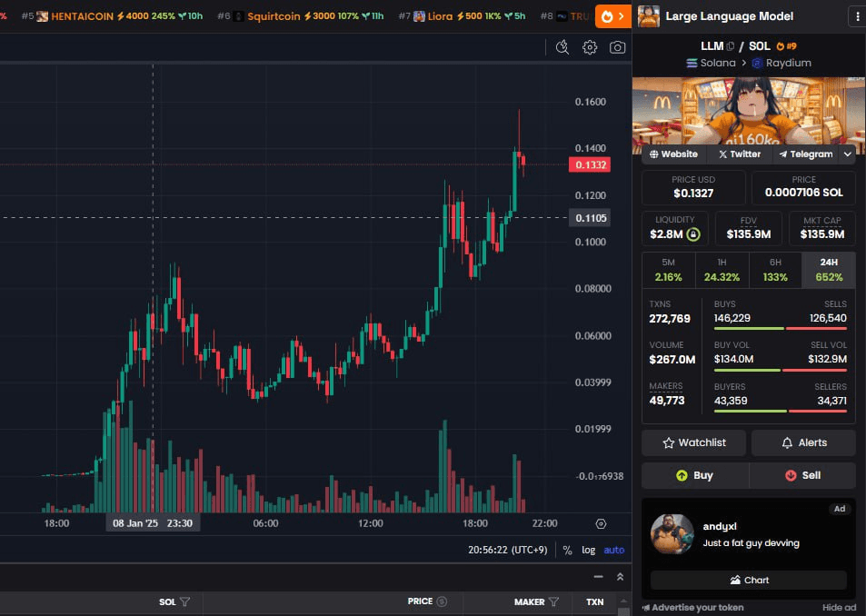The width and height of the screenshot is (866, 616).
Task: Open HENTAICOIN trending token
Action: pos(112,16)
